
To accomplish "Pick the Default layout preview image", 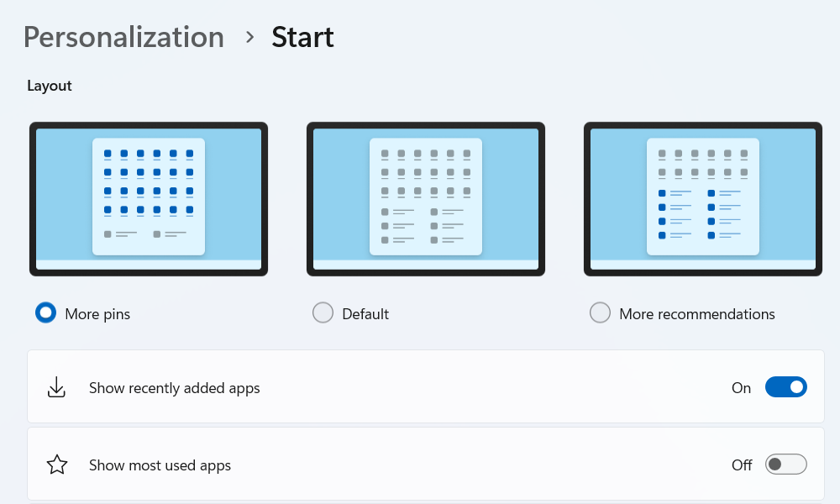I will [x=426, y=199].
